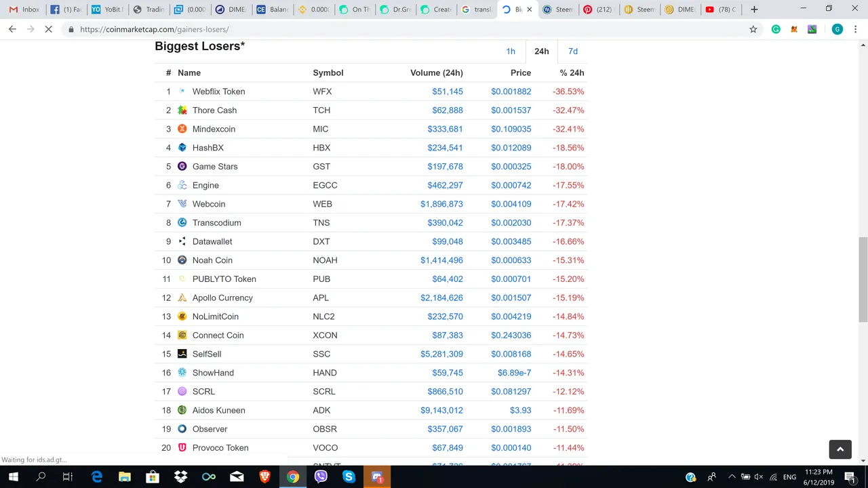The height and width of the screenshot is (488, 868).
Task: Close the current CoinMarketCap tab
Action: click(530, 9)
